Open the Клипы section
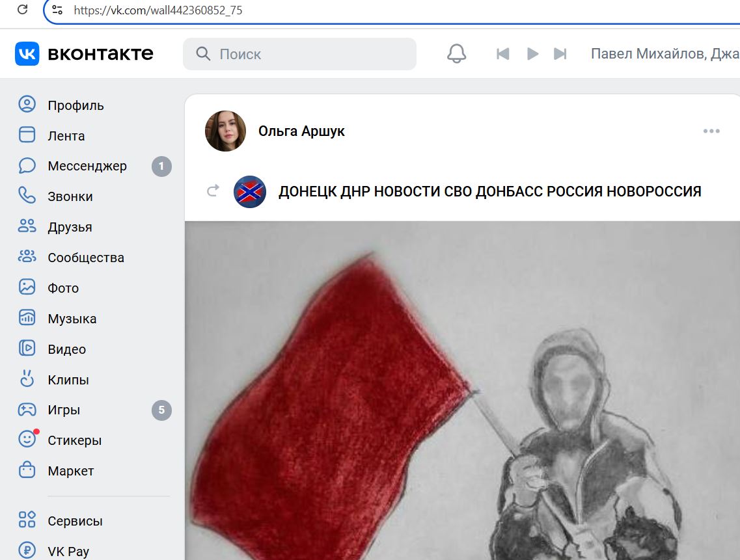Image resolution: width=740 pixels, height=560 pixels. point(68,380)
